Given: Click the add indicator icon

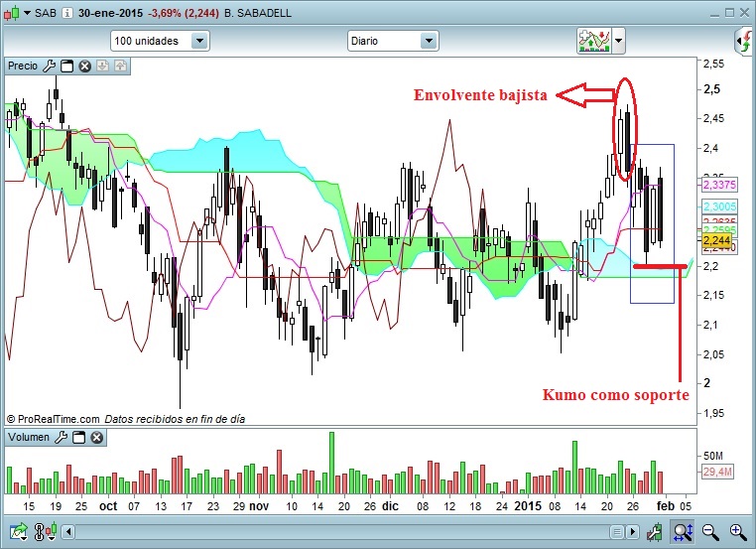Looking at the screenshot, I should (x=594, y=41).
